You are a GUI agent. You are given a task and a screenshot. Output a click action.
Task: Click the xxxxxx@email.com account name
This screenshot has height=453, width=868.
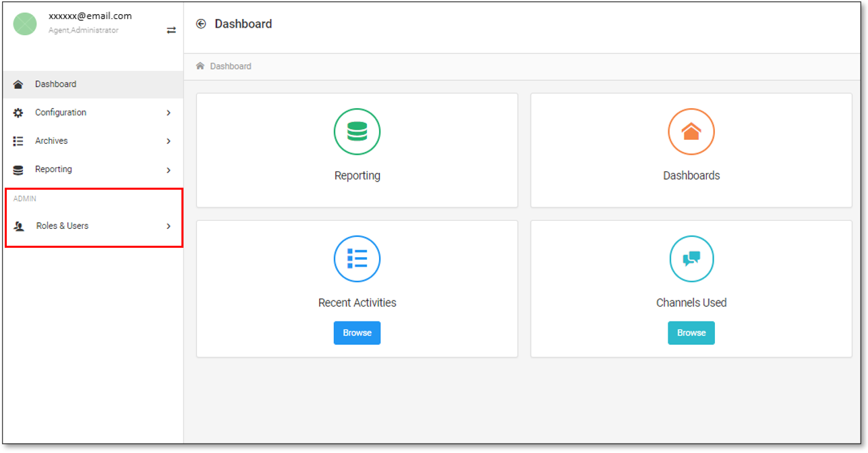click(90, 16)
